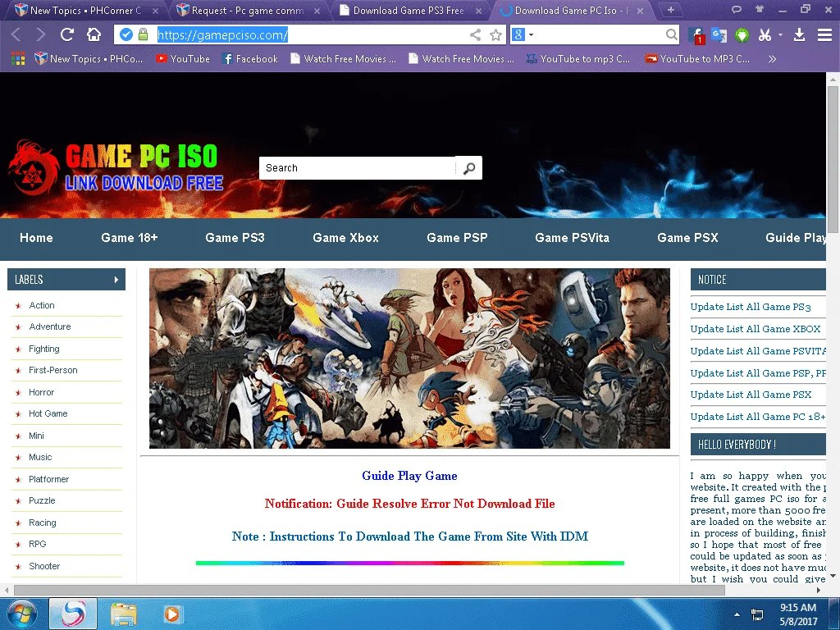Screen dimensions: 840x630
Task: Open the Game PSP navigation item
Action: tap(457, 237)
